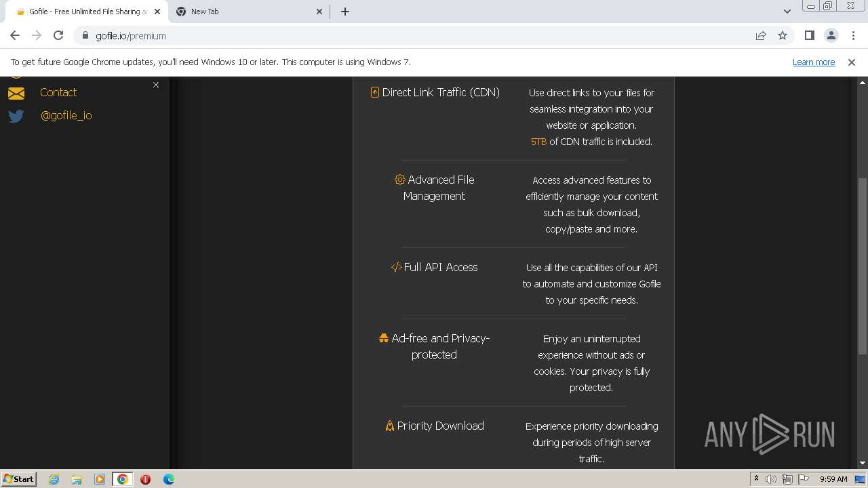The image size is (868, 488).
Task: Click the 'Direct Link Traffic (CDN)' heading
Action: 441,92
